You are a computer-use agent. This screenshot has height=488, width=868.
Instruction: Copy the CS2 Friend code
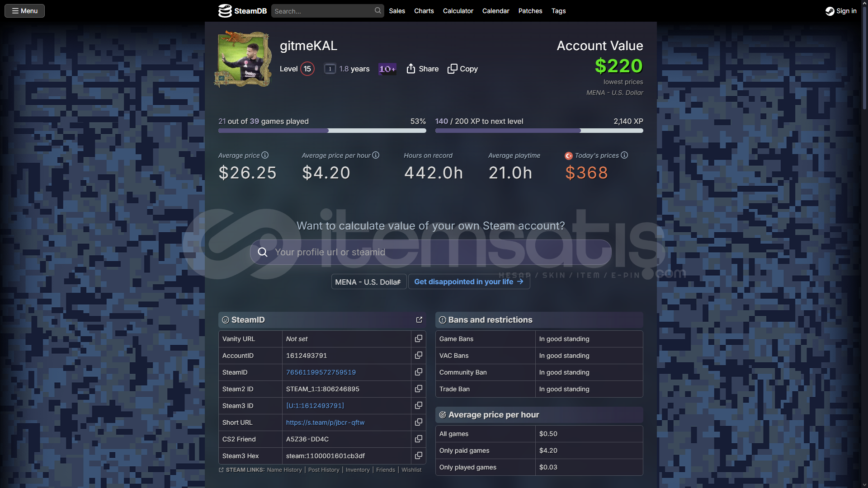click(419, 439)
